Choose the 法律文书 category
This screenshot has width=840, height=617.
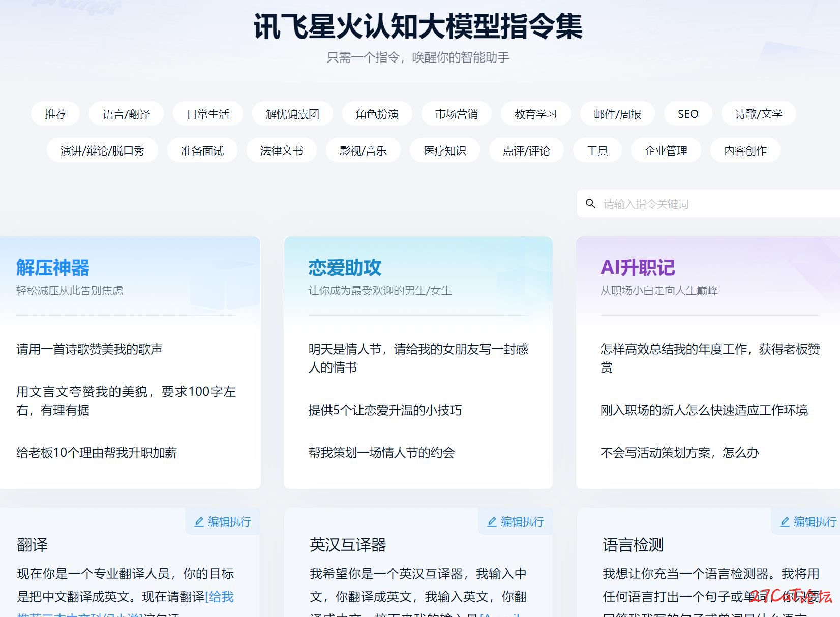[281, 150]
